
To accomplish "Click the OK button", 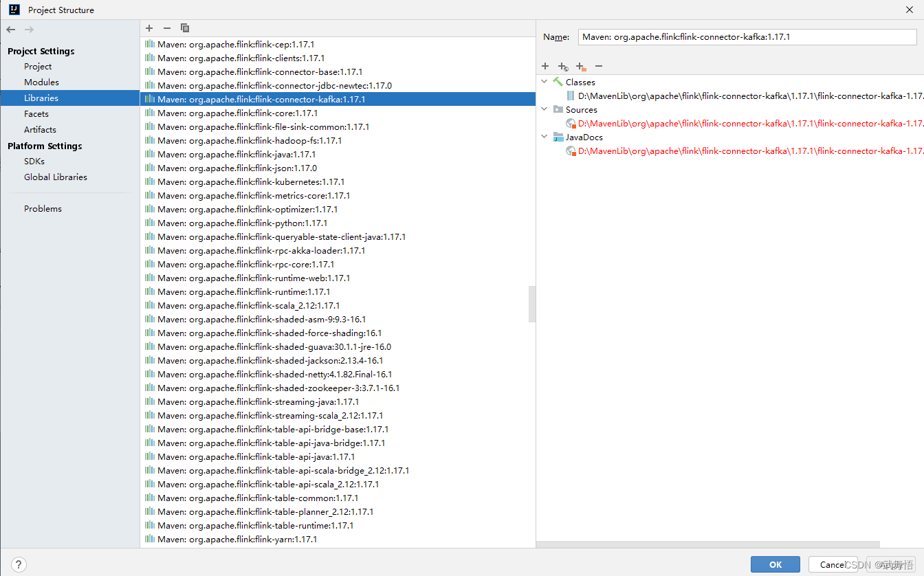I will (775, 564).
